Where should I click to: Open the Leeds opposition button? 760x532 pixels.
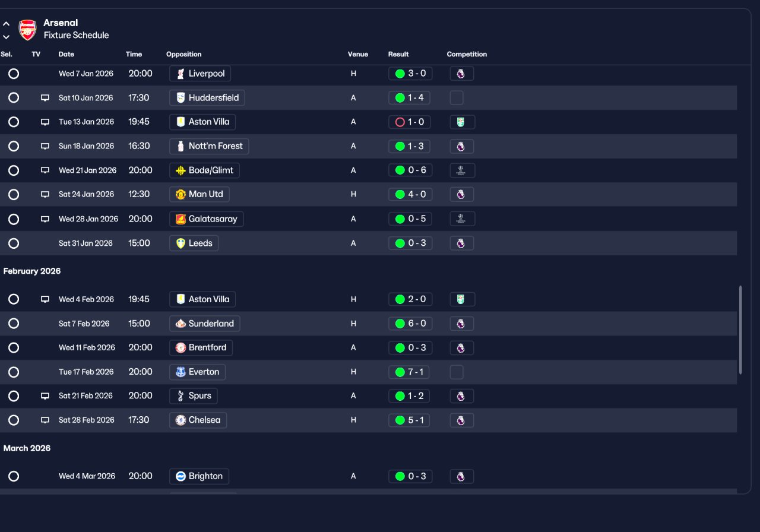(194, 243)
